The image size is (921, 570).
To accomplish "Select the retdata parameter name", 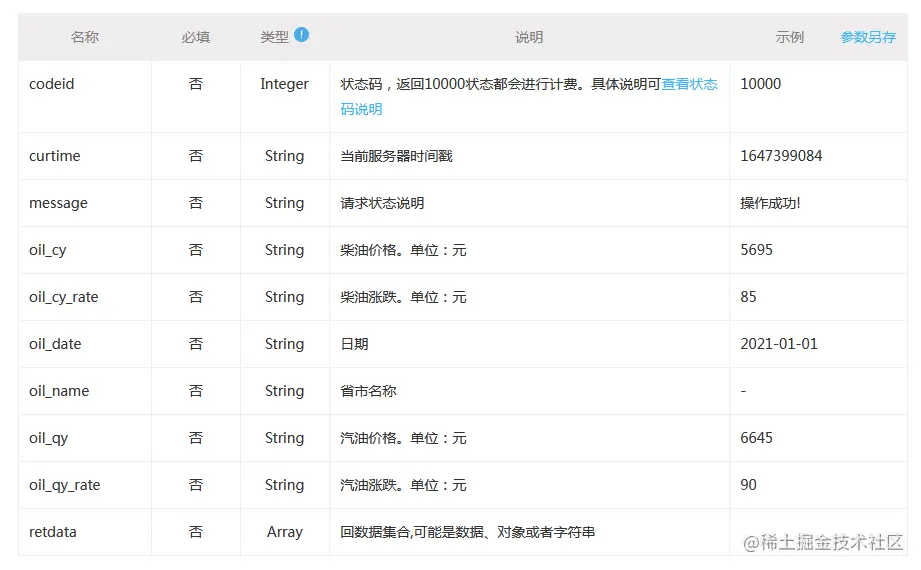I will pos(53,532).
